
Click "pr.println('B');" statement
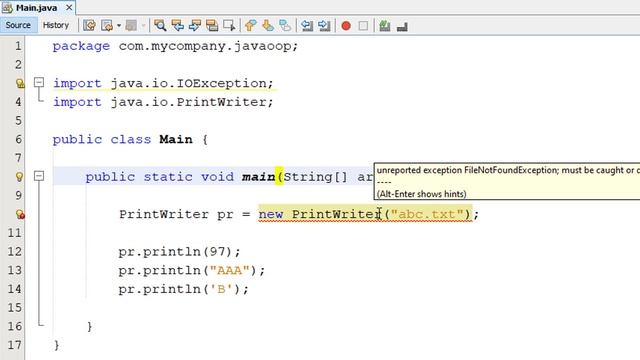pos(184,289)
